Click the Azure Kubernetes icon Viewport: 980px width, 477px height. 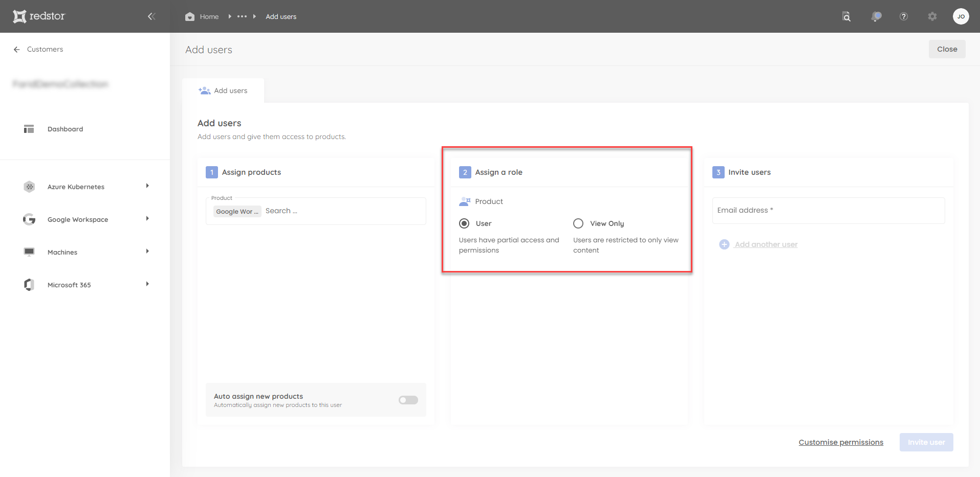pos(29,187)
